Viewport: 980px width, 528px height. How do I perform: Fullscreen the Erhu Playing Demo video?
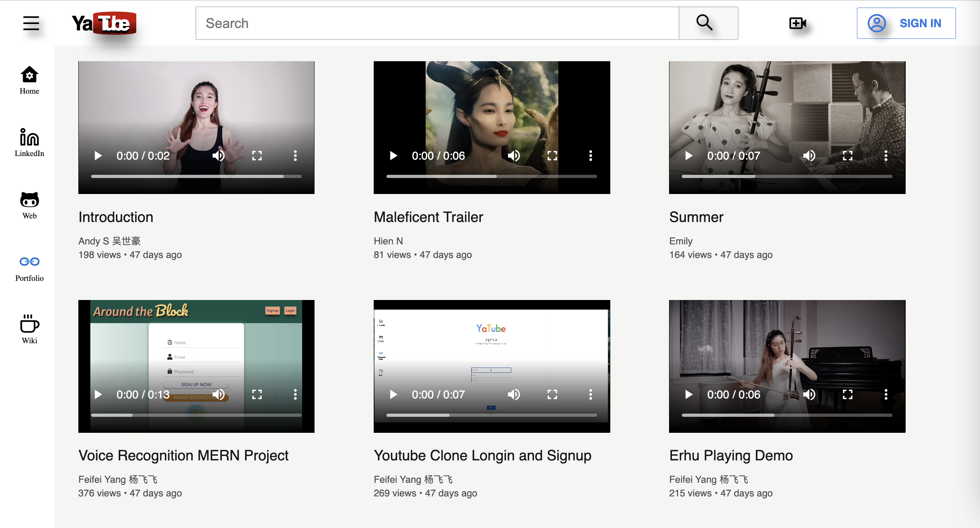[x=848, y=394]
